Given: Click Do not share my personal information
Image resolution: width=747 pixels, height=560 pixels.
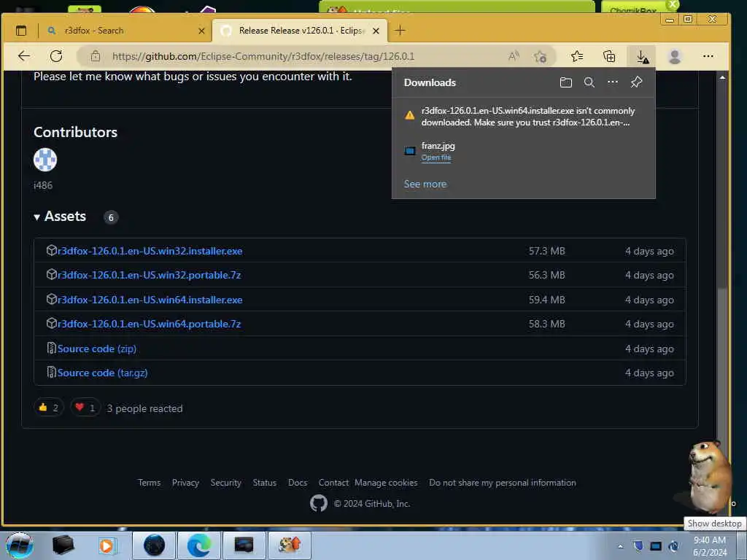Looking at the screenshot, I should 502,483.
